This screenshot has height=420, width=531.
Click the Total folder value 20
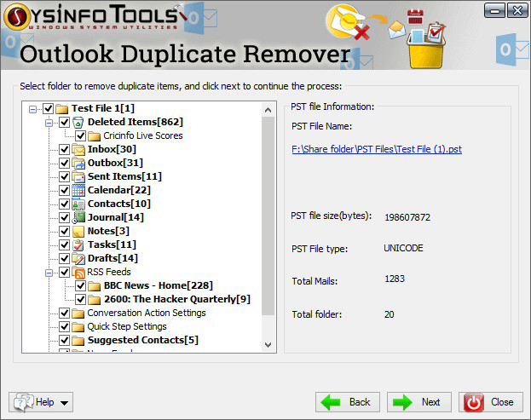(390, 314)
